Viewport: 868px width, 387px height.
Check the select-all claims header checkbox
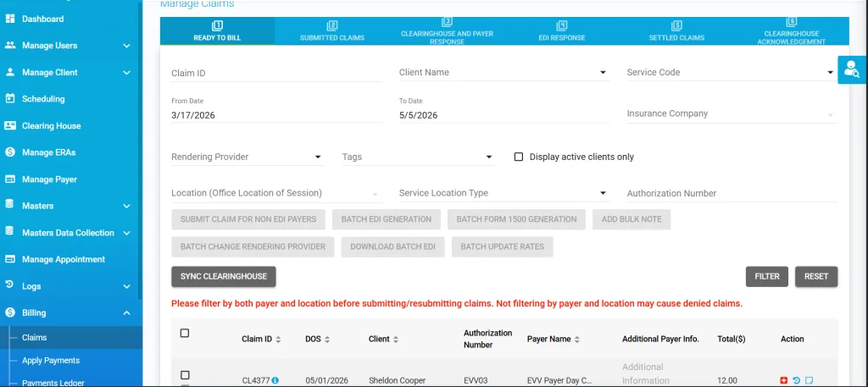point(185,333)
